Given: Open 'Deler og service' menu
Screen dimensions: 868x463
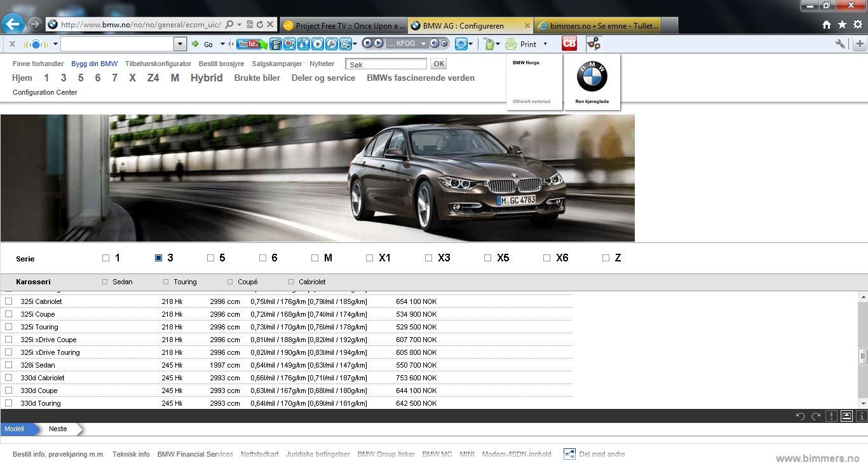Looking at the screenshot, I should 323,78.
